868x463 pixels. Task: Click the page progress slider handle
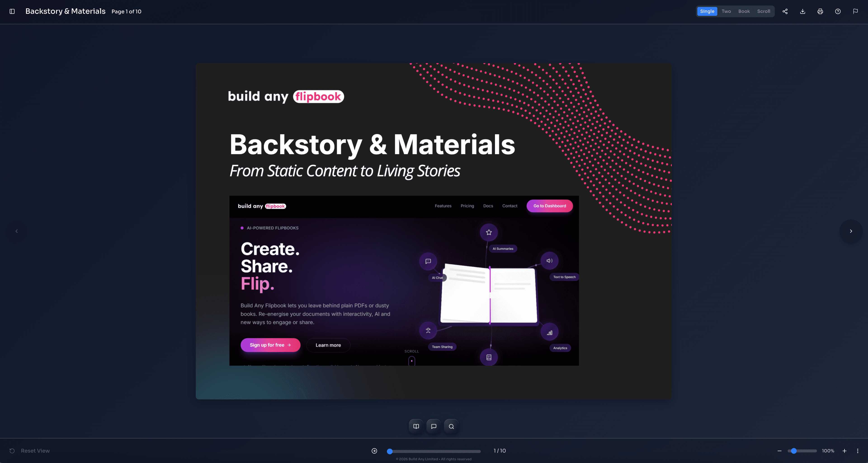coord(389,451)
